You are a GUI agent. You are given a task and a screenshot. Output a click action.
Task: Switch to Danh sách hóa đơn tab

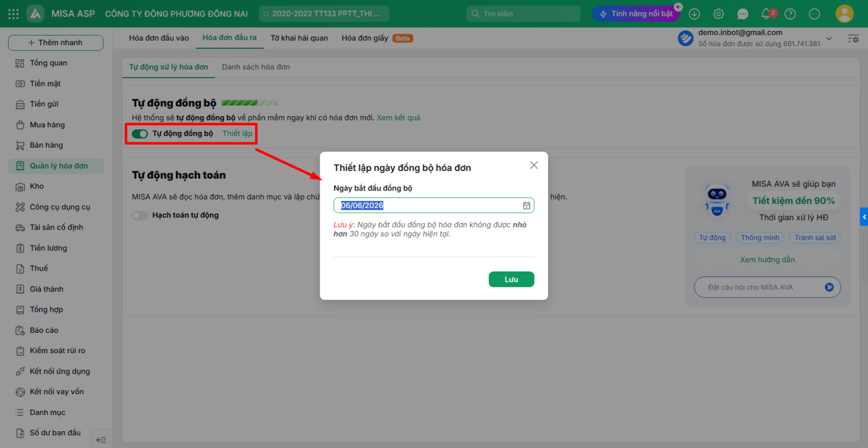[256, 67]
